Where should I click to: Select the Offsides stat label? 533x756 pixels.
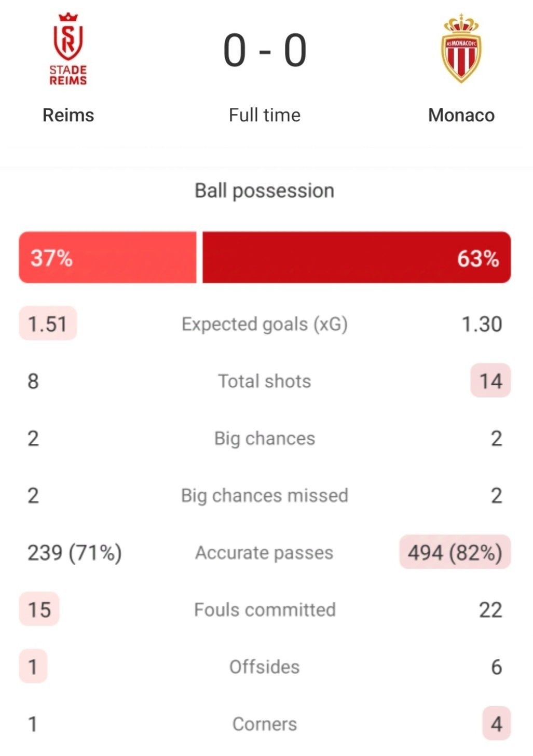pos(265,667)
